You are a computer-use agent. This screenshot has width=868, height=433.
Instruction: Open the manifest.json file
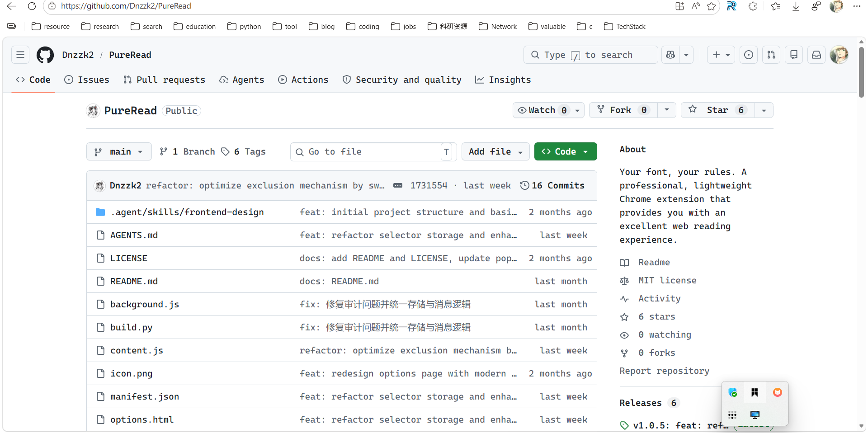pyautogui.click(x=145, y=397)
